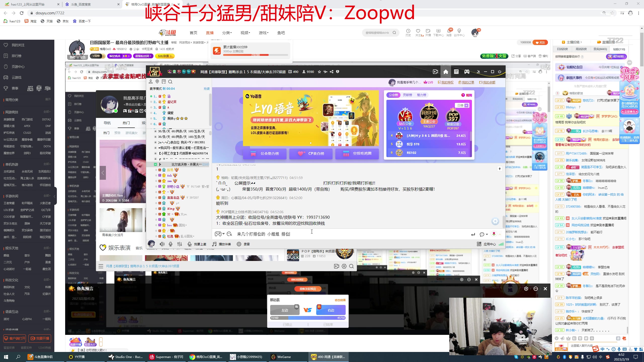
Task: Send message with the enter arrow icon
Action: tap(473, 234)
